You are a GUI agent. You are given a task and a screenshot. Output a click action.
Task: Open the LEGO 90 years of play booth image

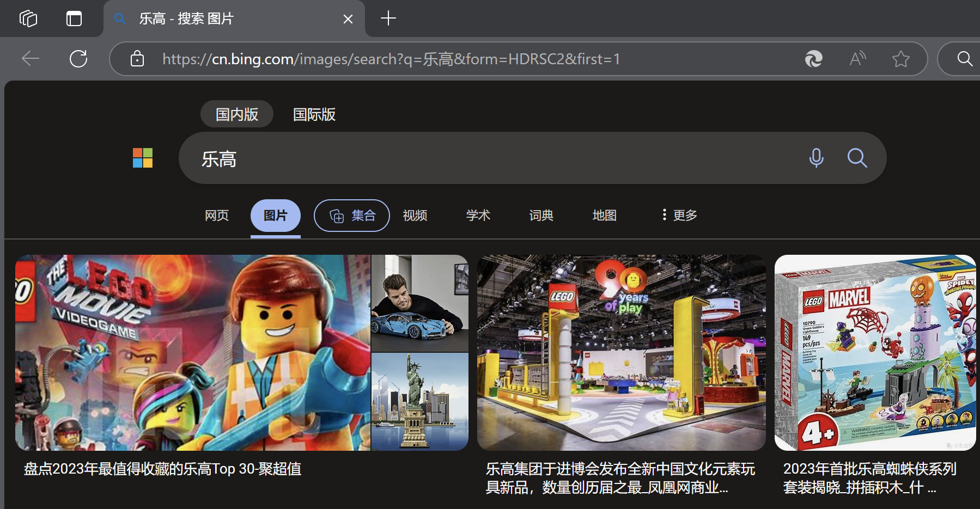(x=622, y=353)
